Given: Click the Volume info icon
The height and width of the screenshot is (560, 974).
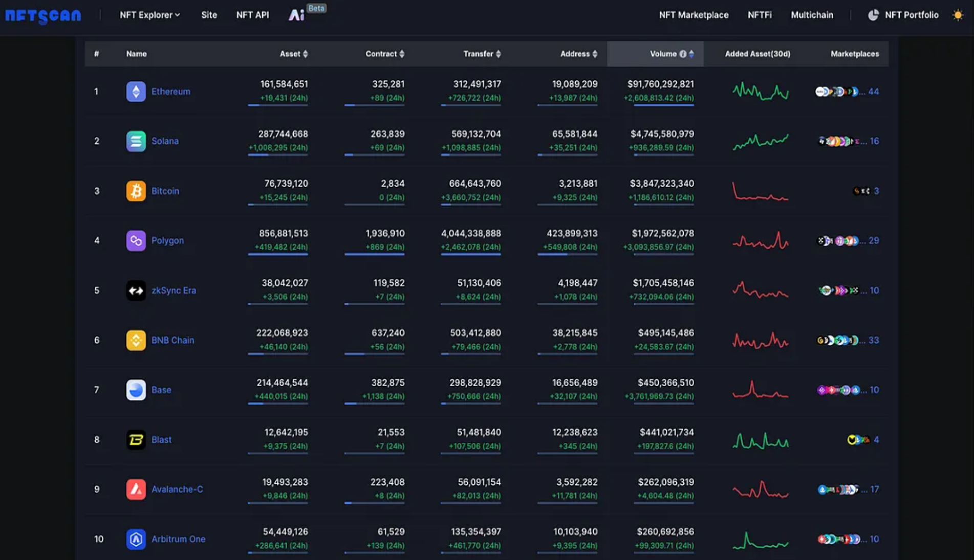Looking at the screenshot, I should pos(682,54).
